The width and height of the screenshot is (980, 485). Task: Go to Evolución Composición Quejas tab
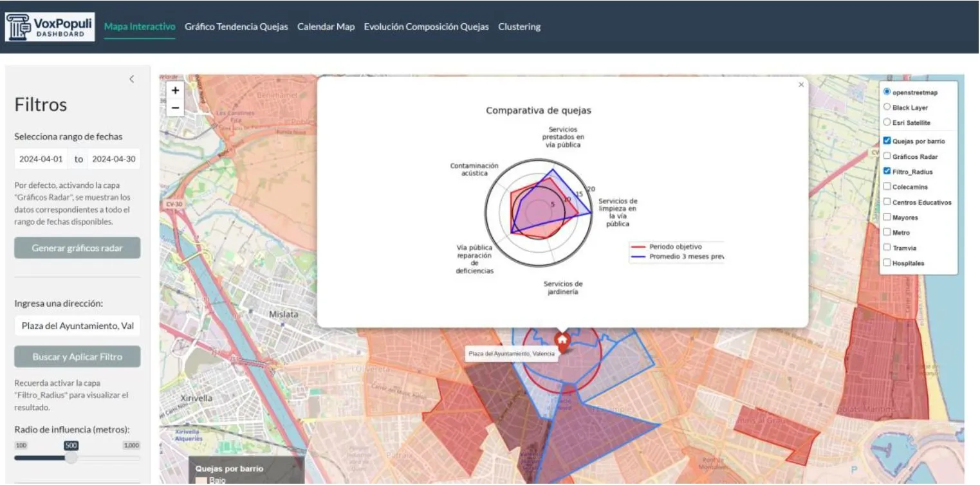click(x=426, y=27)
